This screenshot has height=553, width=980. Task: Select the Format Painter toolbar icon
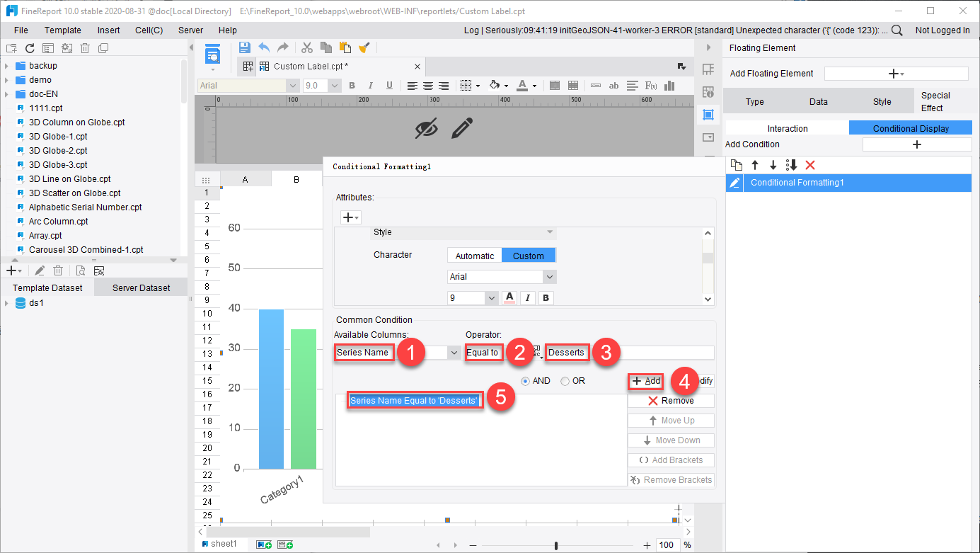(364, 47)
